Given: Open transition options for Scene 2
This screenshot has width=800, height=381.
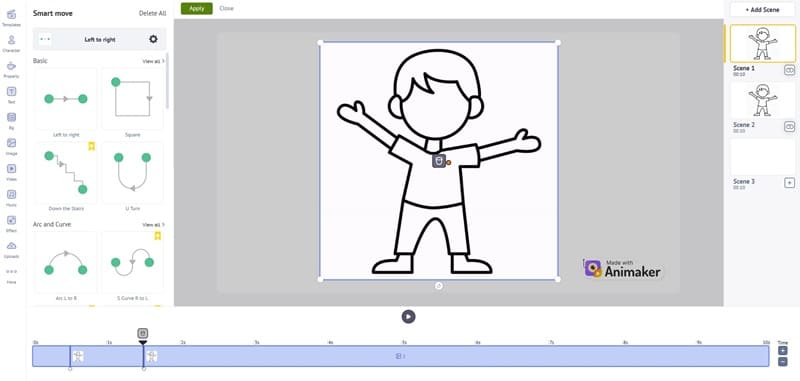Looking at the screenshot, I should click(x=789, y=126).
